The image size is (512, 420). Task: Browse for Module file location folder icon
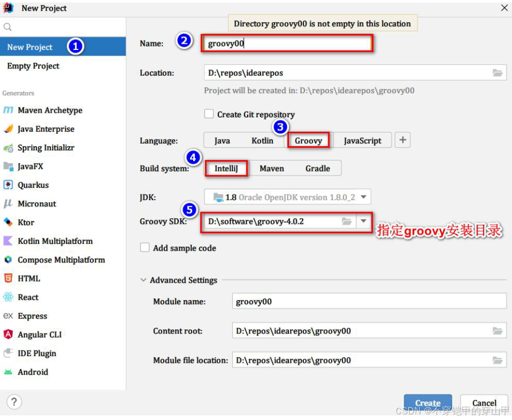[497, 360]
